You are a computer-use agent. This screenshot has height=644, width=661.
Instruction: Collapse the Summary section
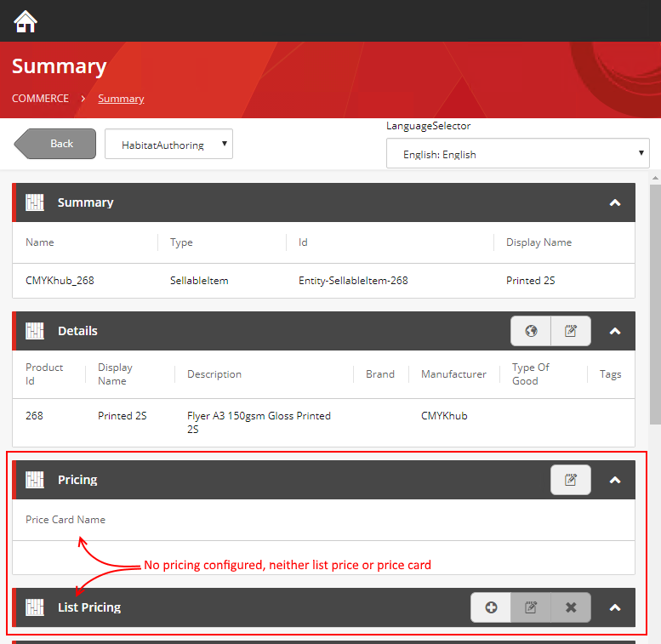615,203
